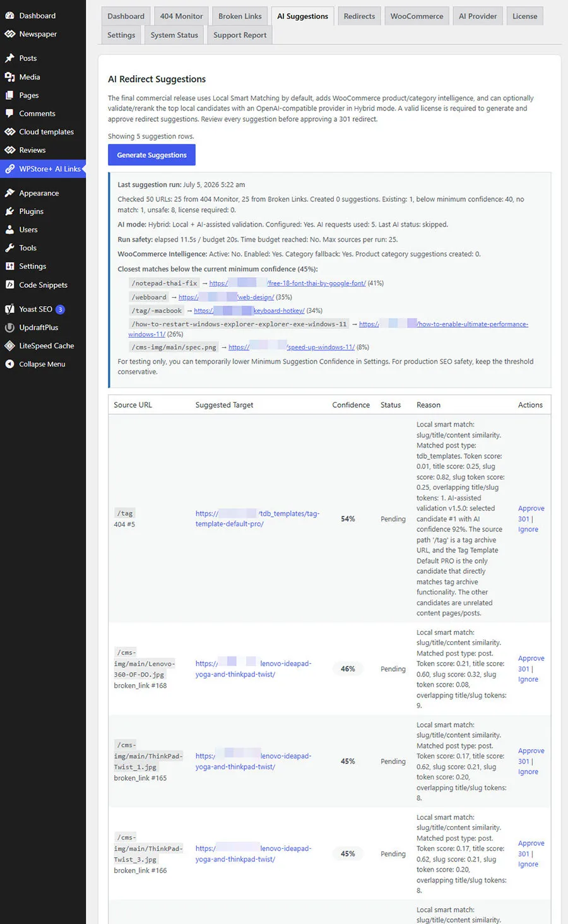Click the WPStore+ AI Links chain icon
Viewport: 568px width, 924px height.
tap(9, 169)
